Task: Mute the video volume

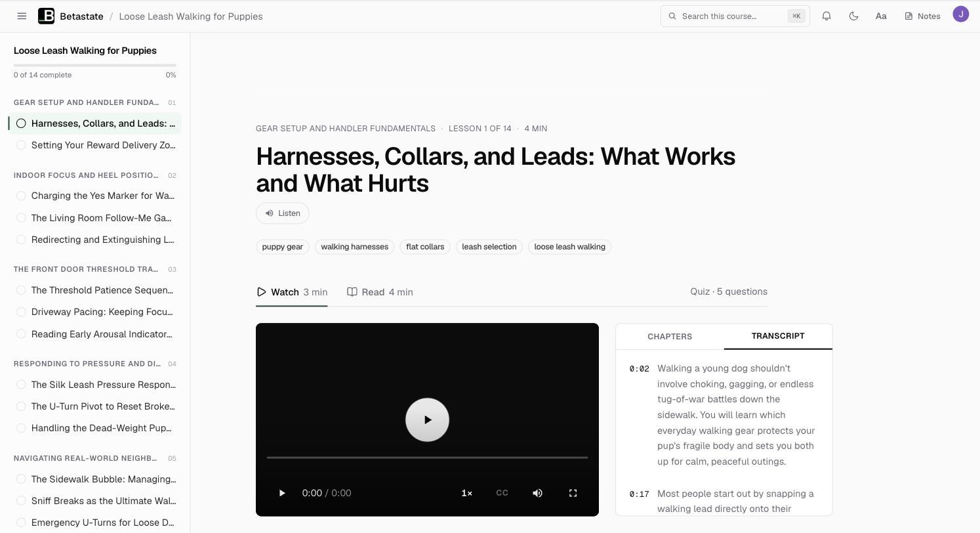Action: point(537,493)
